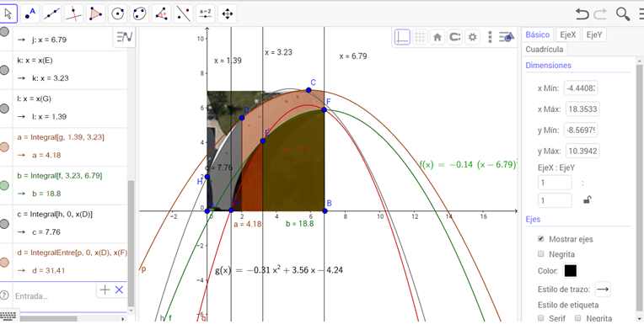644x335 pixels.
Task: Enable the Negrita checkbox under Ejes
Action: tap(541, 254)
